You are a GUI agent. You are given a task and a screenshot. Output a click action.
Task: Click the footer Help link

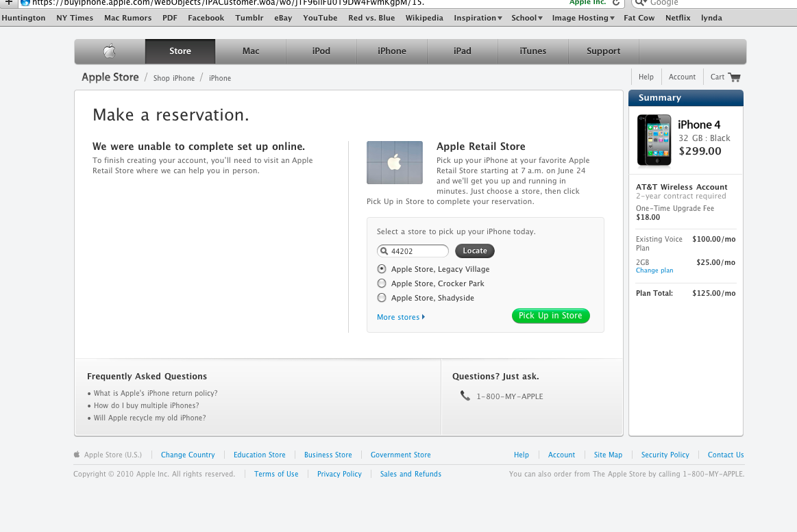click(x=522, y=455)
